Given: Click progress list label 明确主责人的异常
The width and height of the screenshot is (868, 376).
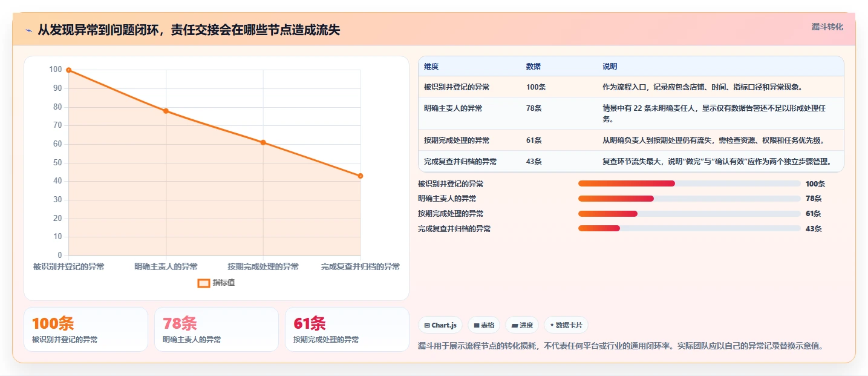Looking at the screenshot, I should tap(447, 199).
